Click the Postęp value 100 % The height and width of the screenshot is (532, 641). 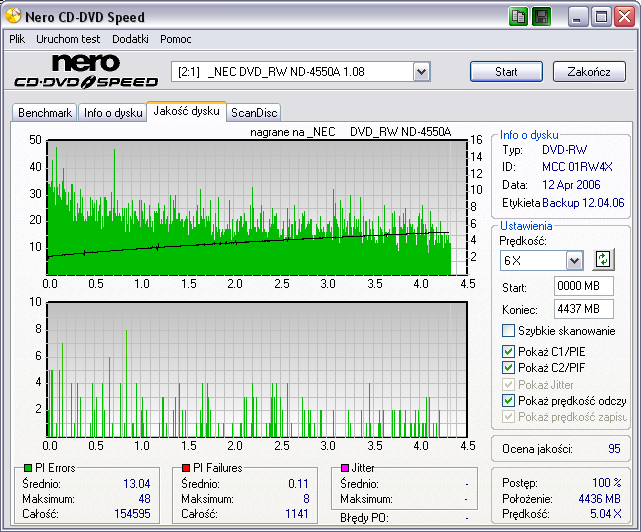pyautogui.click(x=607, y=483)
